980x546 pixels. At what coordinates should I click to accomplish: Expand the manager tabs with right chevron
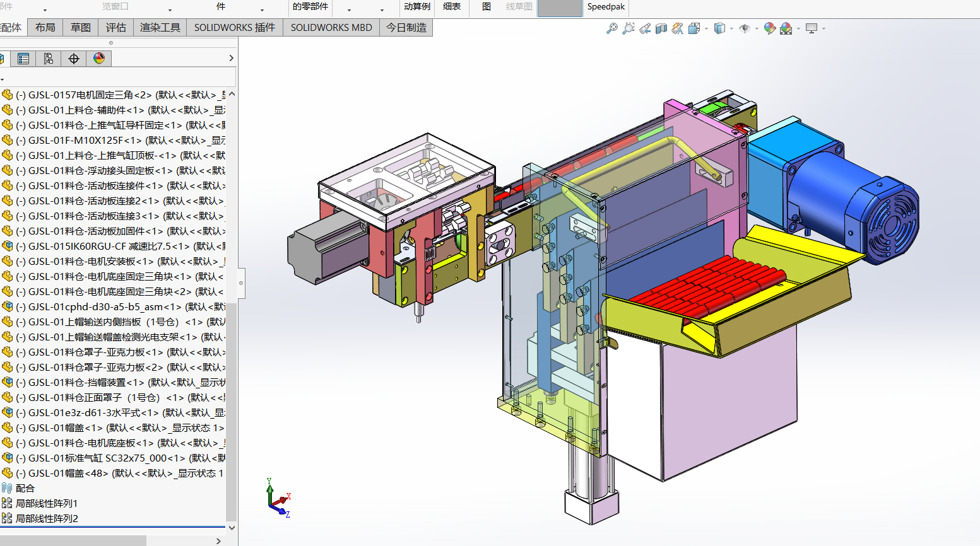[x=232, y=58]
